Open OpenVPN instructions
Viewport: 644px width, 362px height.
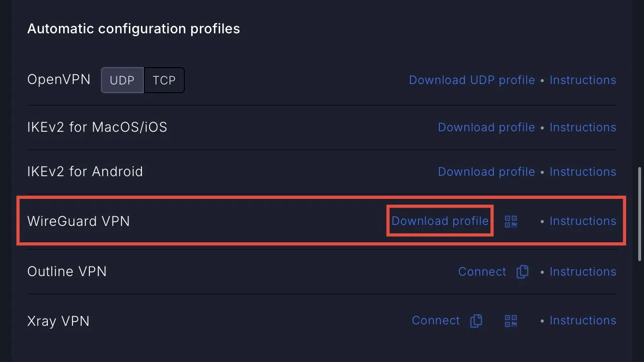(583, 80)
